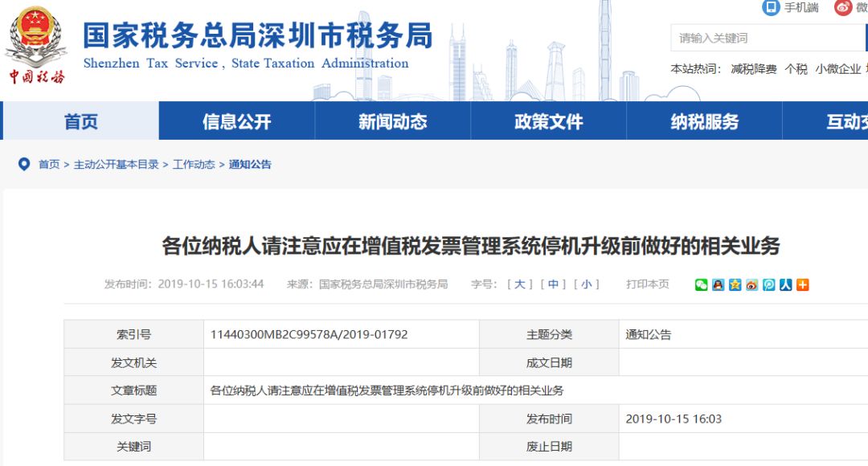Set font size to small 小
This screenshot has height=466, width=868.
pyautogui.click(x=586, y=284)
